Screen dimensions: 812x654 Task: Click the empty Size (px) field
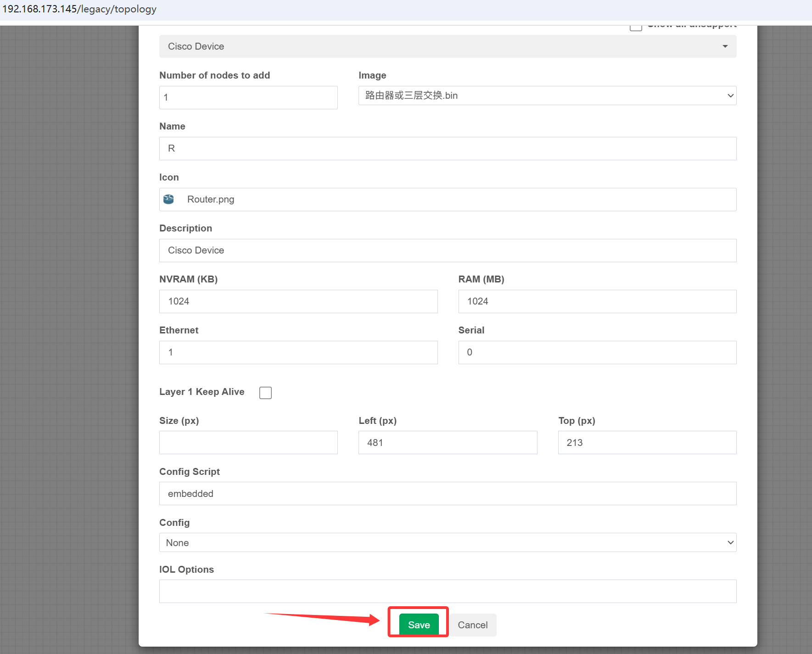(248, 442)
